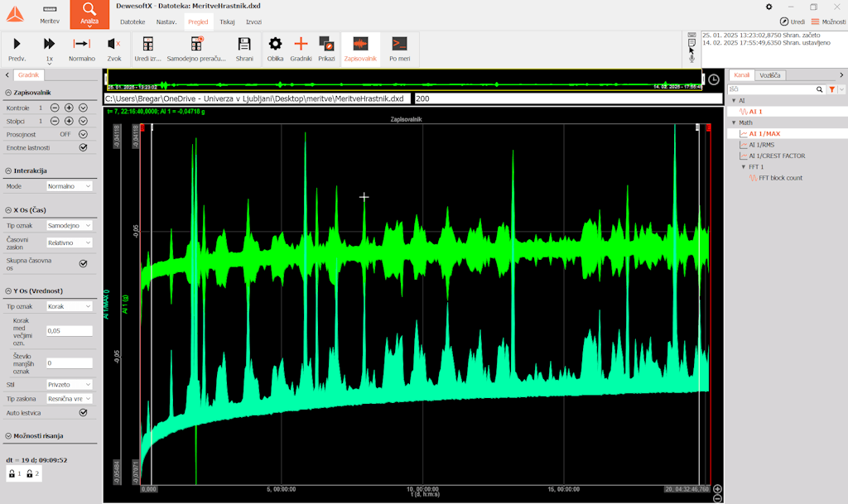Open Oblika design settings

coord(275,49)
